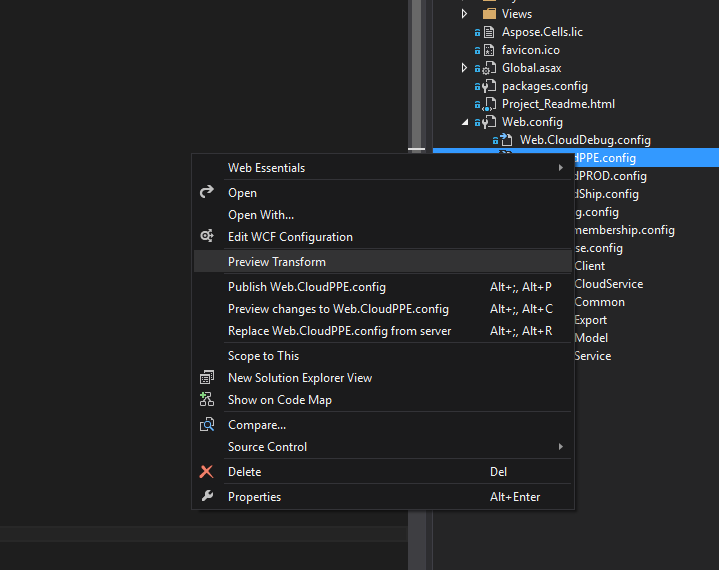The width and height of the screenshot is (719, 570).
Task: Select Scope to This option
Action: click(263, 356)
